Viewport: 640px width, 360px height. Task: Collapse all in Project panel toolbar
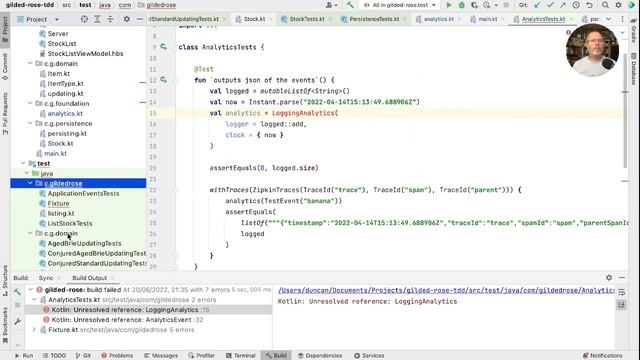pos(110,19)
